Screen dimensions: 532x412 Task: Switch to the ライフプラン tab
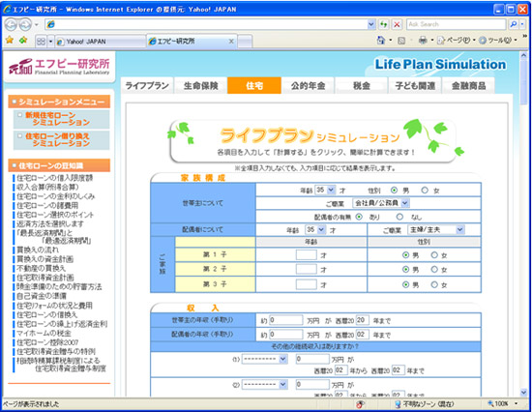tap(147, 85)
